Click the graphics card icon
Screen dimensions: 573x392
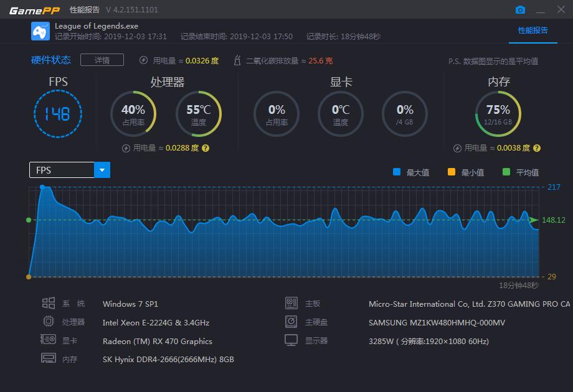point(48,340)
